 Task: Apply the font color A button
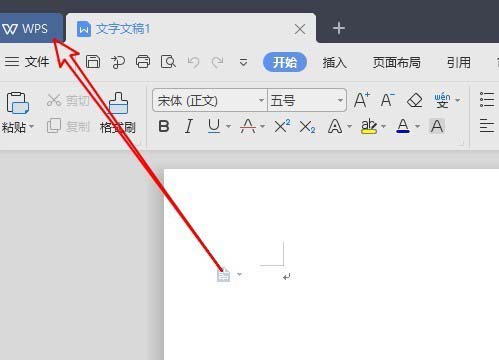tap(403, 127)
